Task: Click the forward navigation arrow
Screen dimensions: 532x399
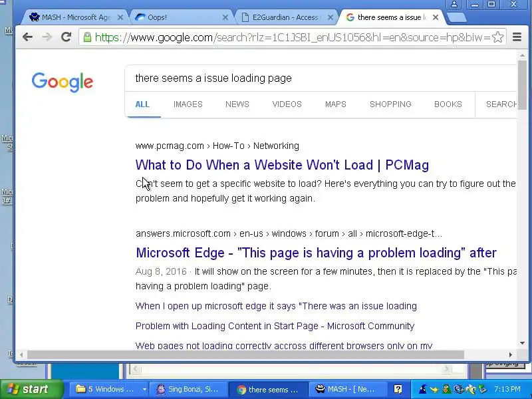Action: point(47,37)
